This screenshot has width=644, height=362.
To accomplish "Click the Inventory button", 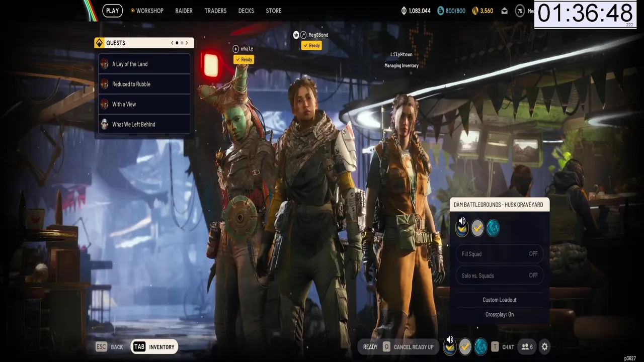I will pos(154,346).
